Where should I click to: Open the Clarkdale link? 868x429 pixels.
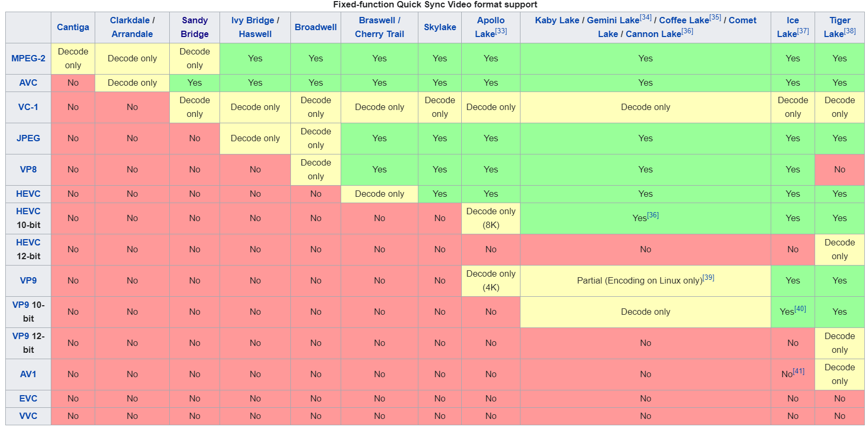(130, 20)
